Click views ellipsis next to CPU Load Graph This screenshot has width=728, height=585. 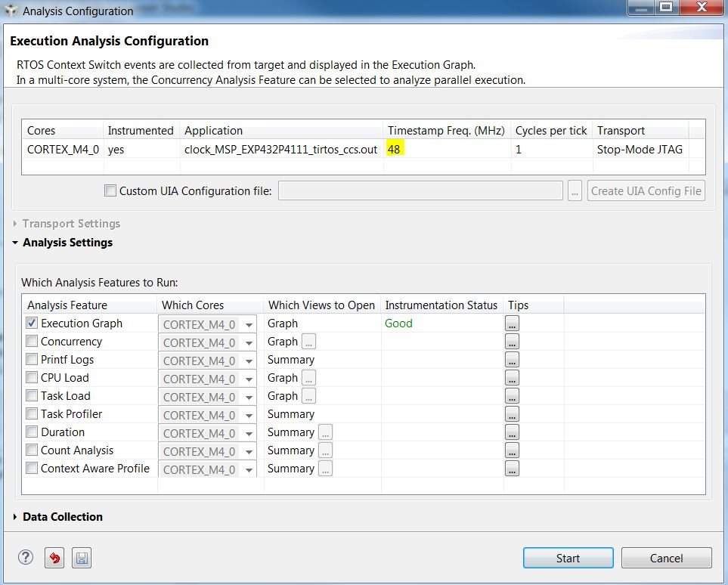point(308,378)
